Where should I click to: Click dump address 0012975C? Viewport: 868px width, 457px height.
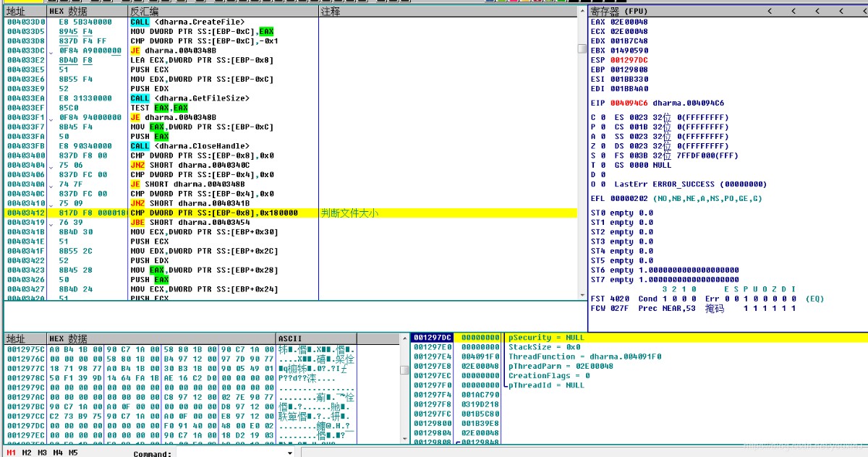25,349
